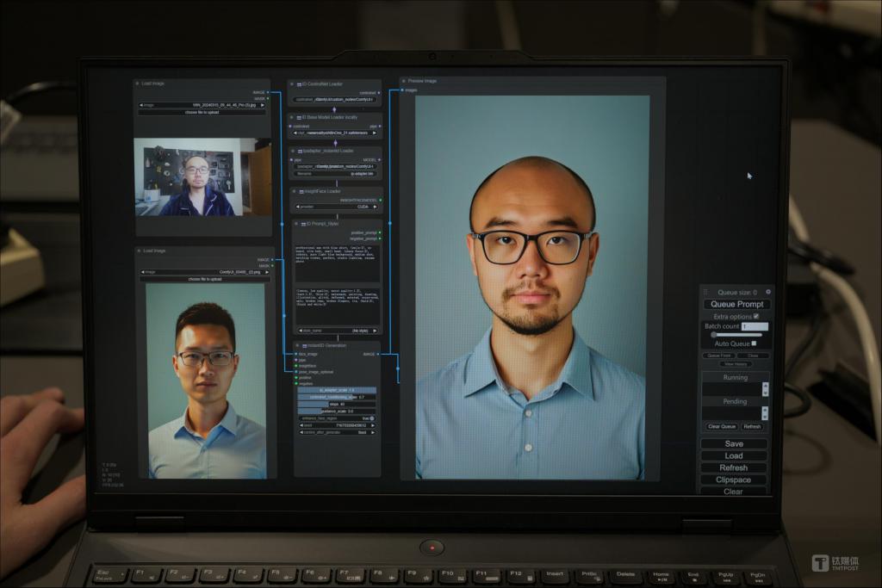Collapse the ID Prompt_Styler node
The height and width of the screenshot is (588, 882).
point(296,223)
